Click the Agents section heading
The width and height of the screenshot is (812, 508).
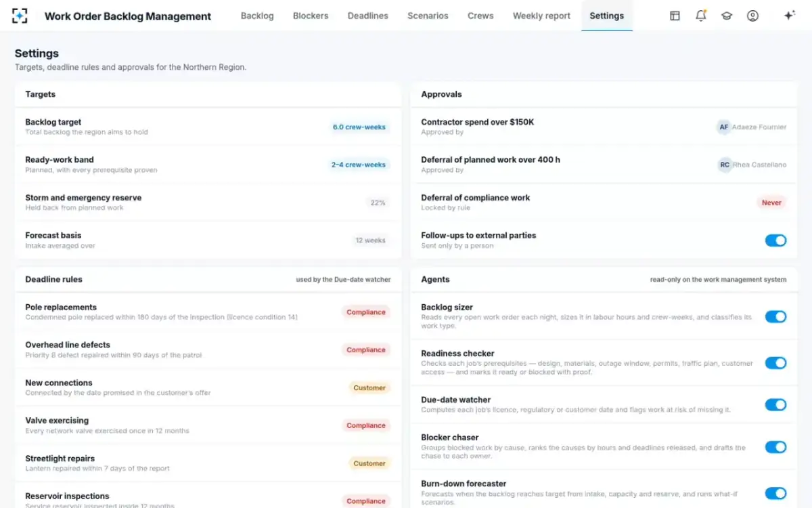[x=436, y=280]
